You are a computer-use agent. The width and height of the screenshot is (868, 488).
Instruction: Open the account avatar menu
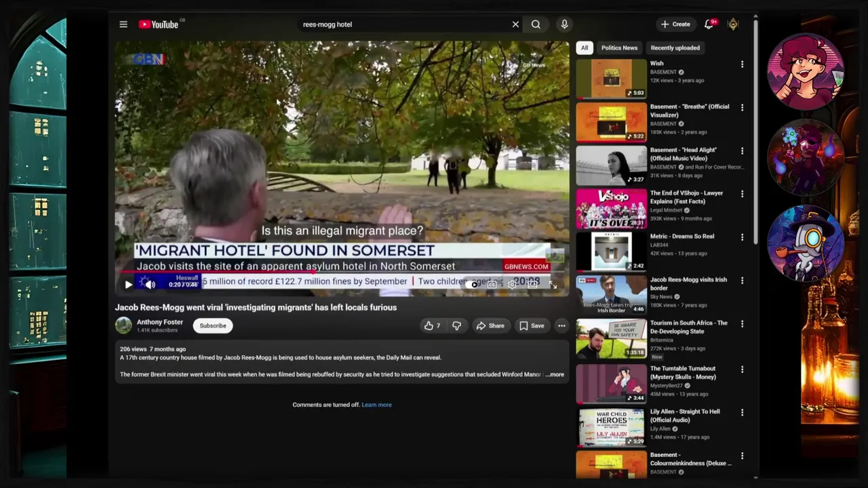pos(733,24)
